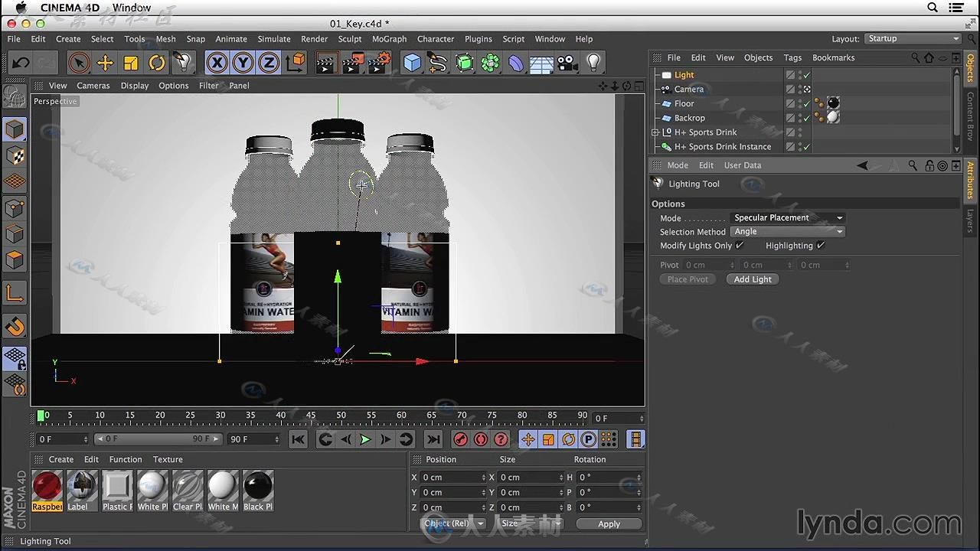Screen dimensions: 980x551
Task: Click the Position X input field
Action: tap(453, 478)
